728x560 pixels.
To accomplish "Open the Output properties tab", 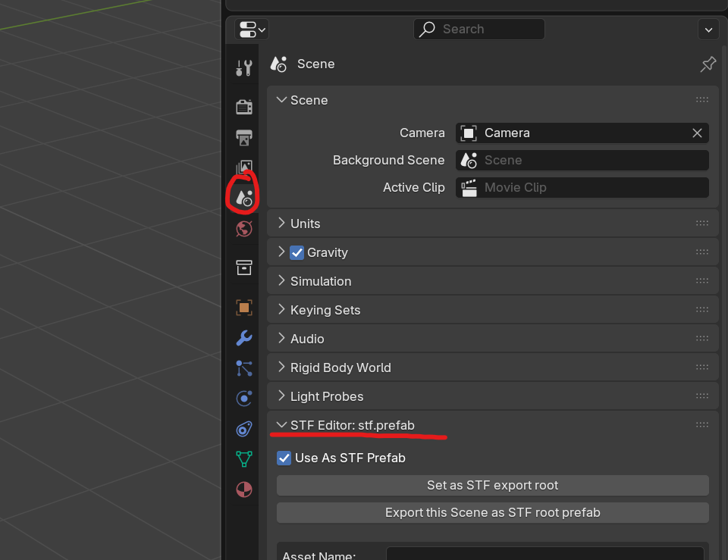I will coord(243,137).
